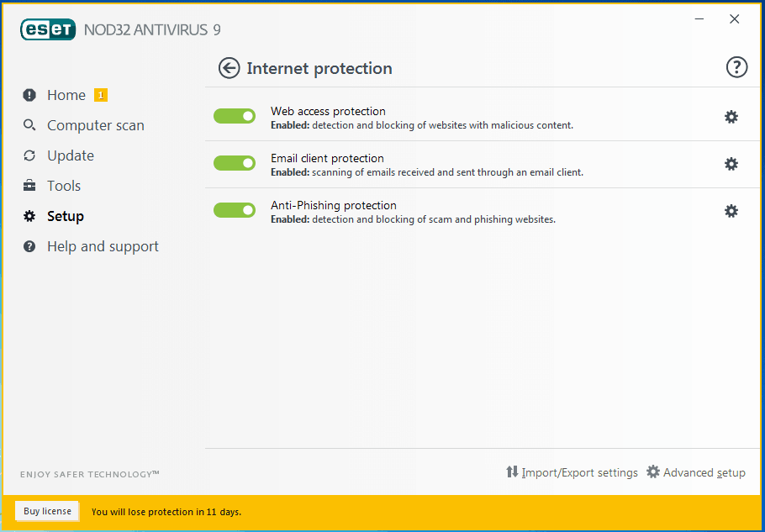Click the yellow notification badge beside Home
The width and height of the screenshot is (765, 532).
click(x=101, y=95)
